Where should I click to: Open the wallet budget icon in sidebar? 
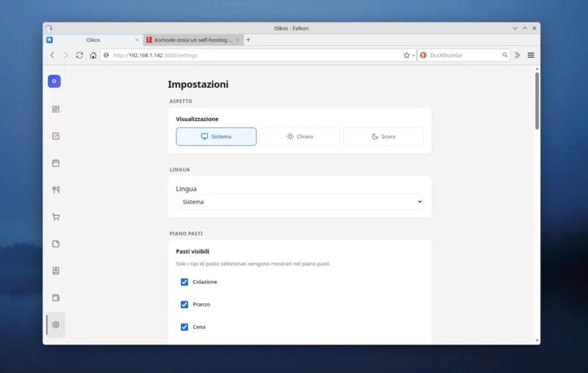pyautogui.click(x=56, y=298)
